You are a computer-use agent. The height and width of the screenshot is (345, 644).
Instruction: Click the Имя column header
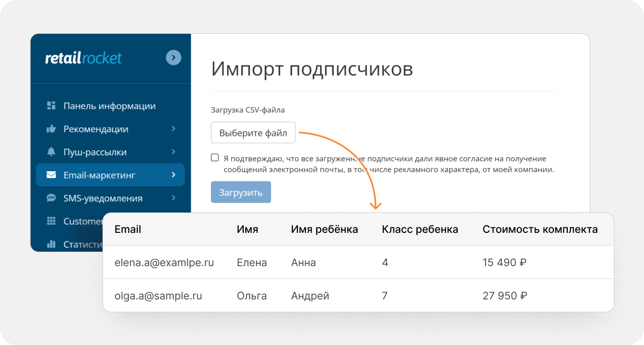[247, 230]
